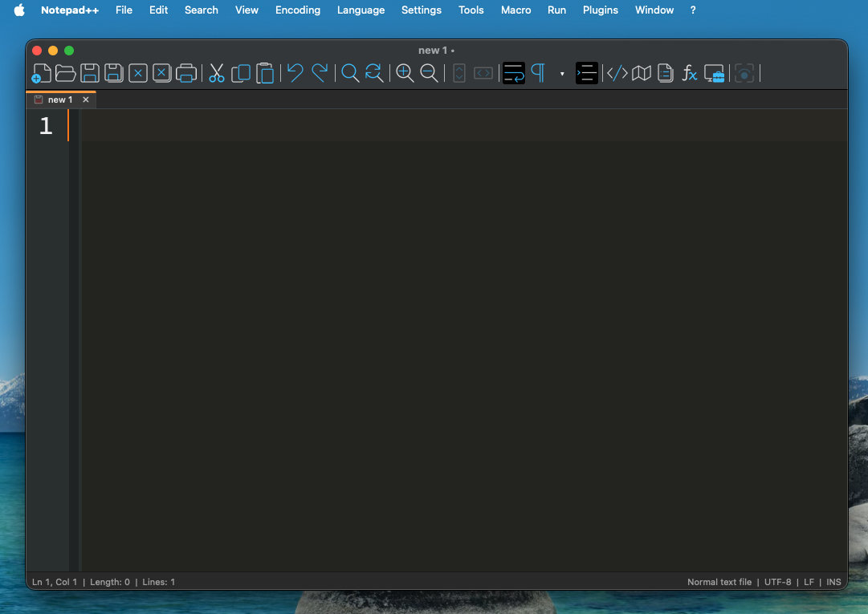Switch to the new 1 tab

click(59, 100)
